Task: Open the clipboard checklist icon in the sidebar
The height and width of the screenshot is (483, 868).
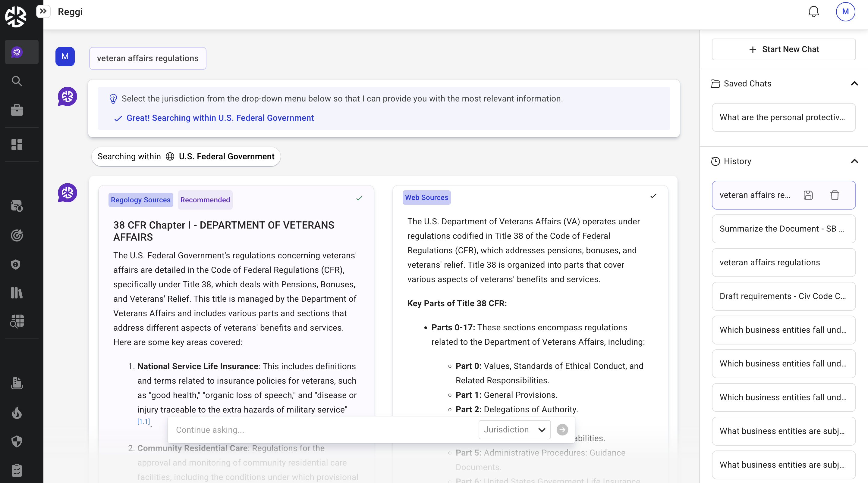Action: pos(17,470)
